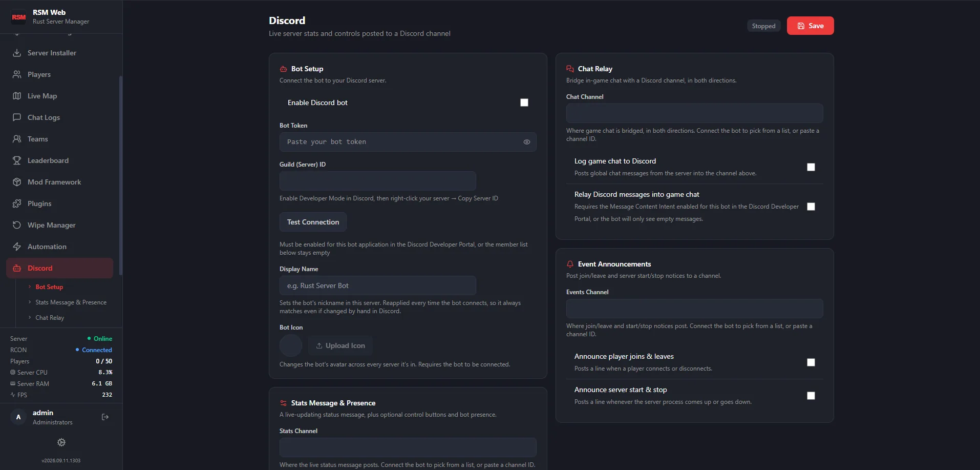
Task: Go to the Players page
Action: point(60,74)
